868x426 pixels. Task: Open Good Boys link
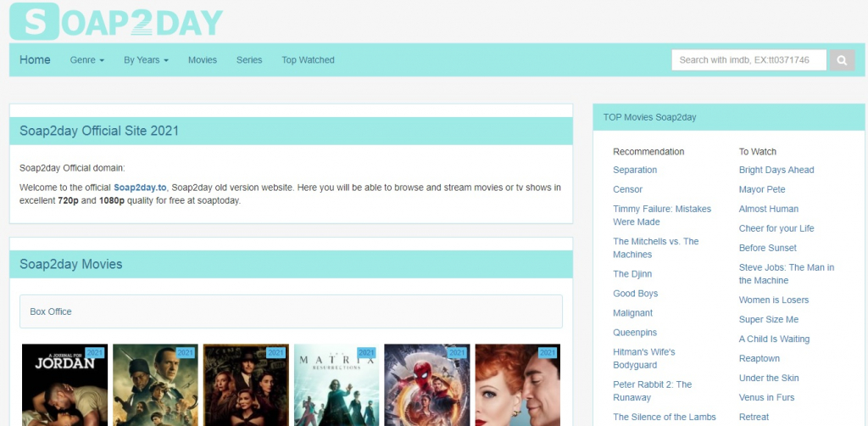click(x=636, y=293)
